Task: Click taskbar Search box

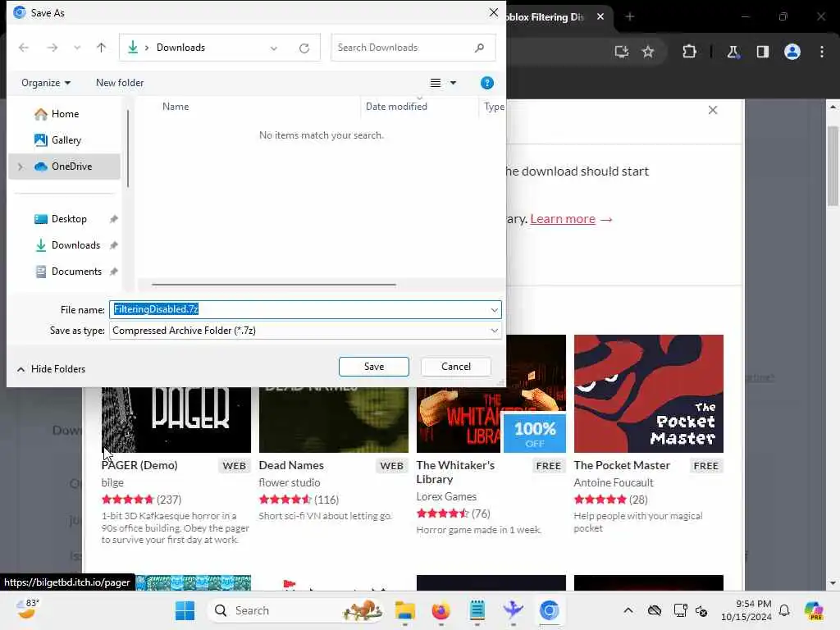Action: (x=295, y=610)
